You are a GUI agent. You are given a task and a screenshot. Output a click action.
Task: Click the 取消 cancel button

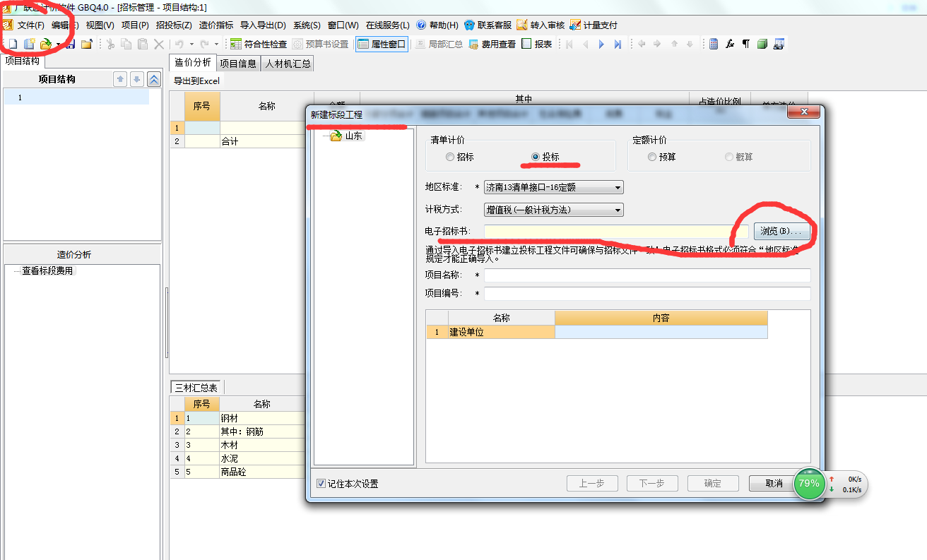tap(774, 484)
